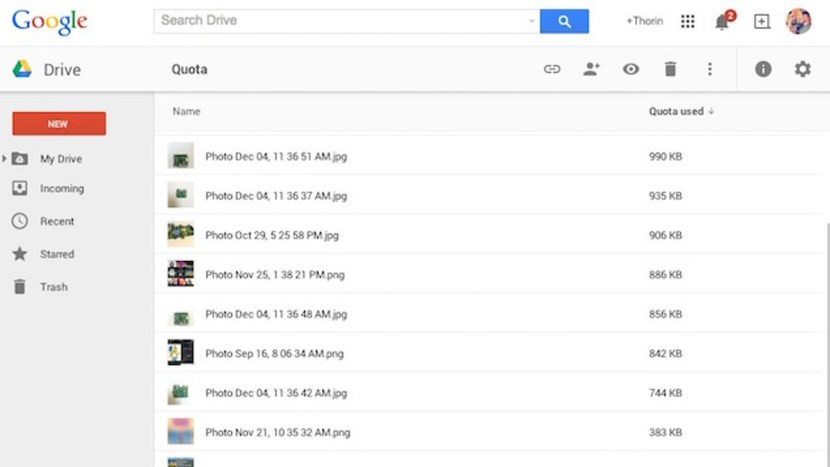Open the share with people icon
The image size is (830, 467).
pyautogui.click(x=591, y=69)
